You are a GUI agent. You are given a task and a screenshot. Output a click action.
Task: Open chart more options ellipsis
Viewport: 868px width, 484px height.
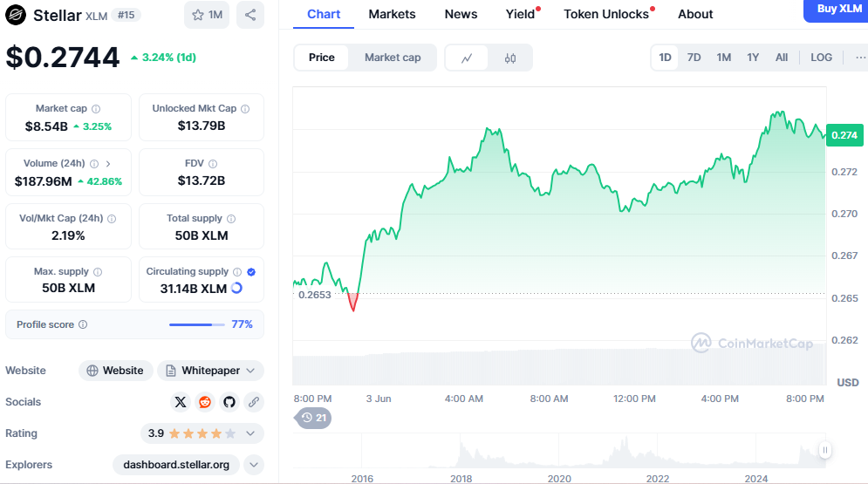(x=860, y=58)
